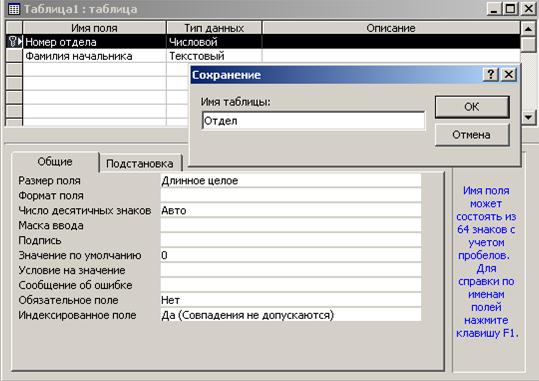Click the Индексированное поле label
The height and width of the screenshot is (381, 539).
pos(77,315)
